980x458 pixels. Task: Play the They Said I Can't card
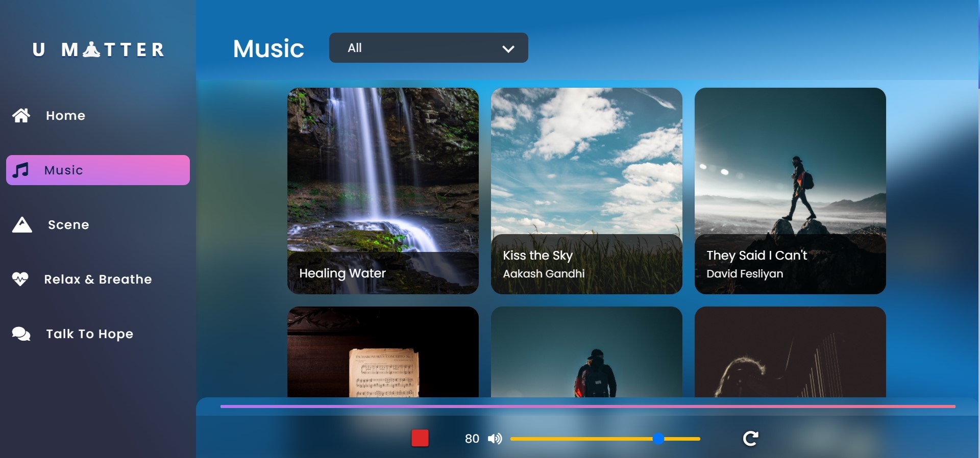[x=790, y=191]
